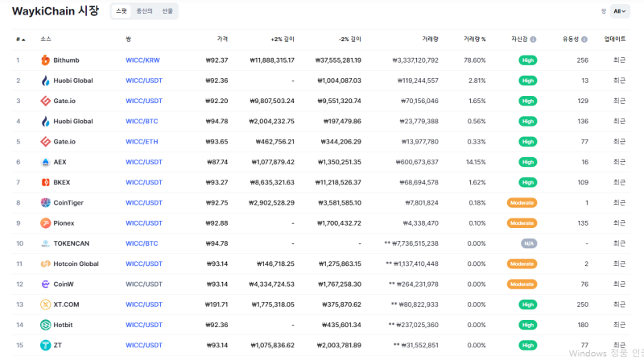The height and width of the screenshot is (357, 644).
Task: Click the liquidity score 256
Action: 582,60
